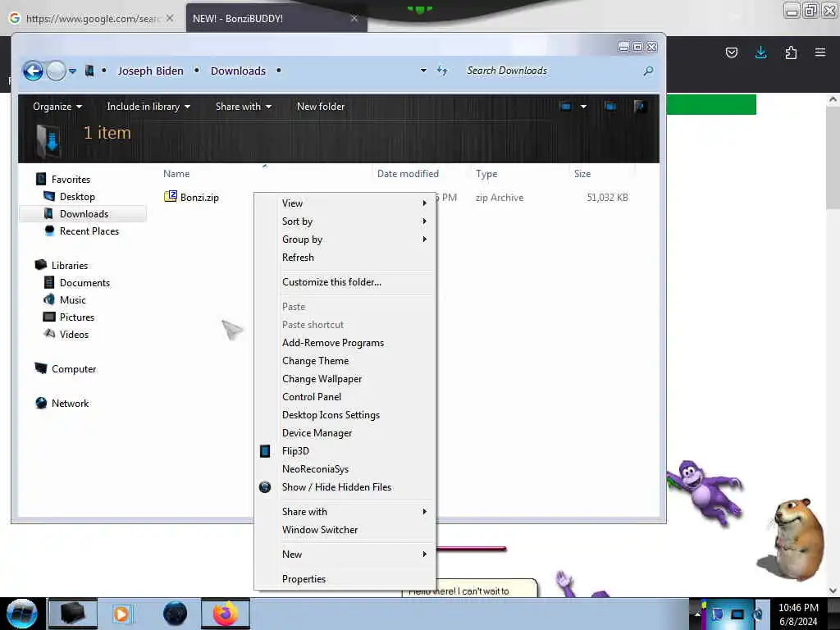Choose Change Wallpaper in context menu

[345, 379]
